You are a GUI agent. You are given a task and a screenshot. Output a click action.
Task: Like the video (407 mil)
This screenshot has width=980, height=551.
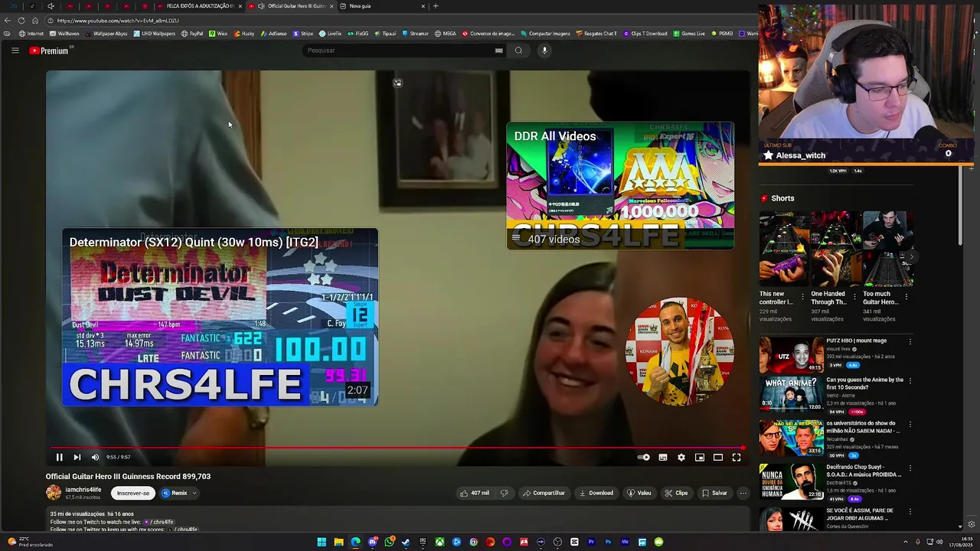pyautogui.click(x=475, y=494)
